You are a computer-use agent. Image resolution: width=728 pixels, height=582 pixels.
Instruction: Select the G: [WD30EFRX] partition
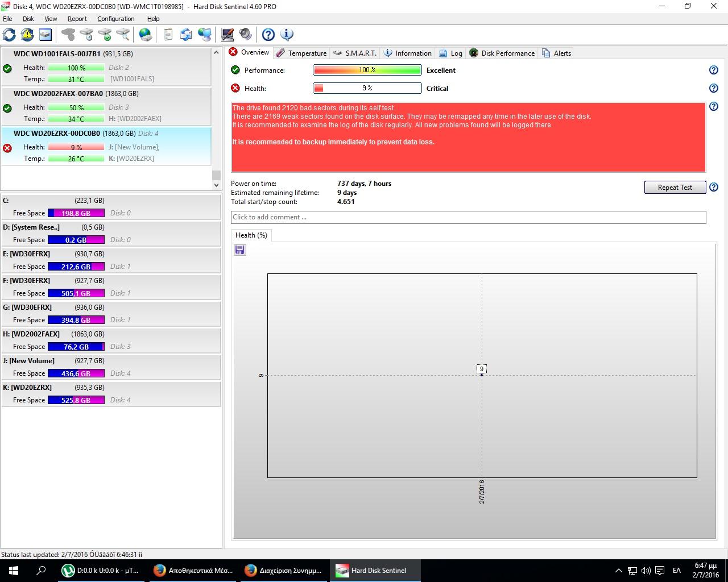click(x=111, y=313)
